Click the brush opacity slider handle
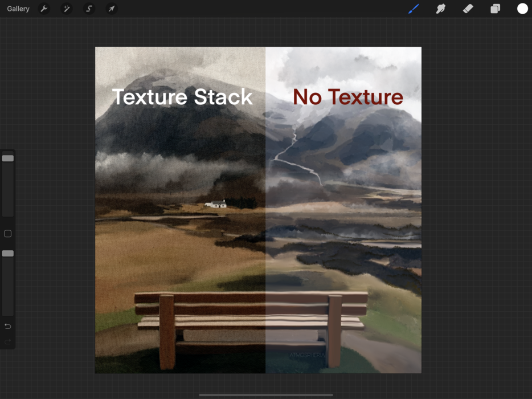The width and height of the screenshot is (532, 399). tap(8, 253)
